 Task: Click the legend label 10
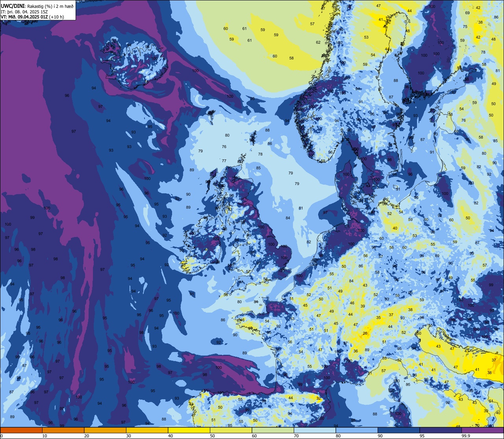point(44,436)
